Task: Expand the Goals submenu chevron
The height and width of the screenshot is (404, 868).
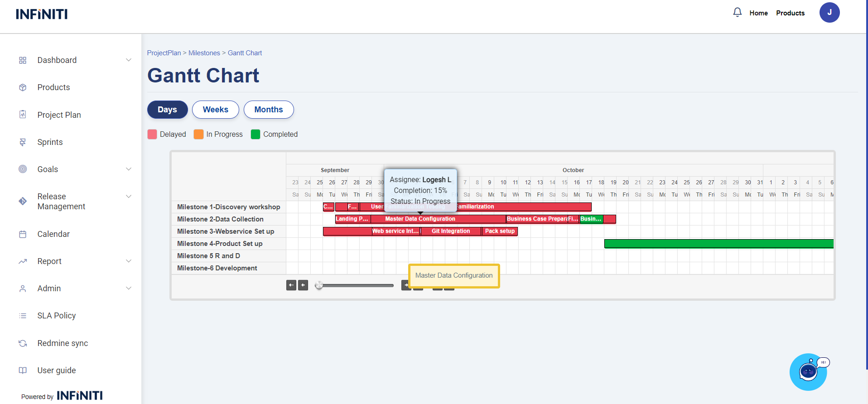Action: (129, 169)
